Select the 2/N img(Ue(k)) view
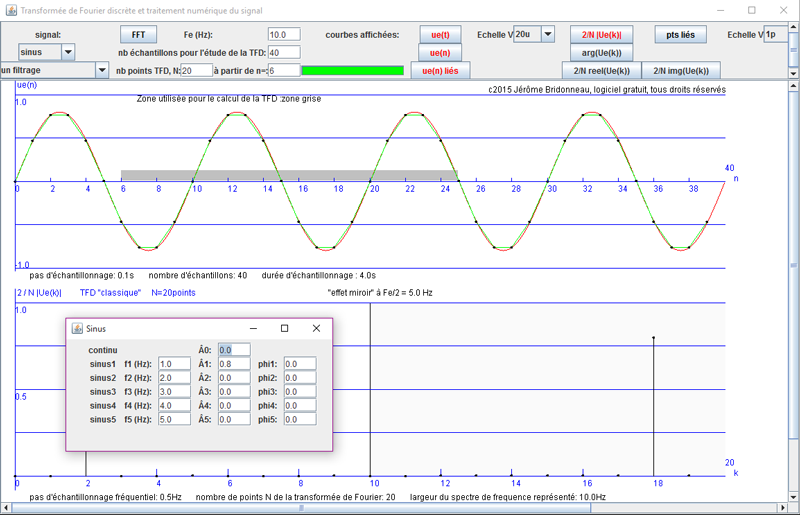The height and width of the screenshot is (515, 800). tap(680, 71)
